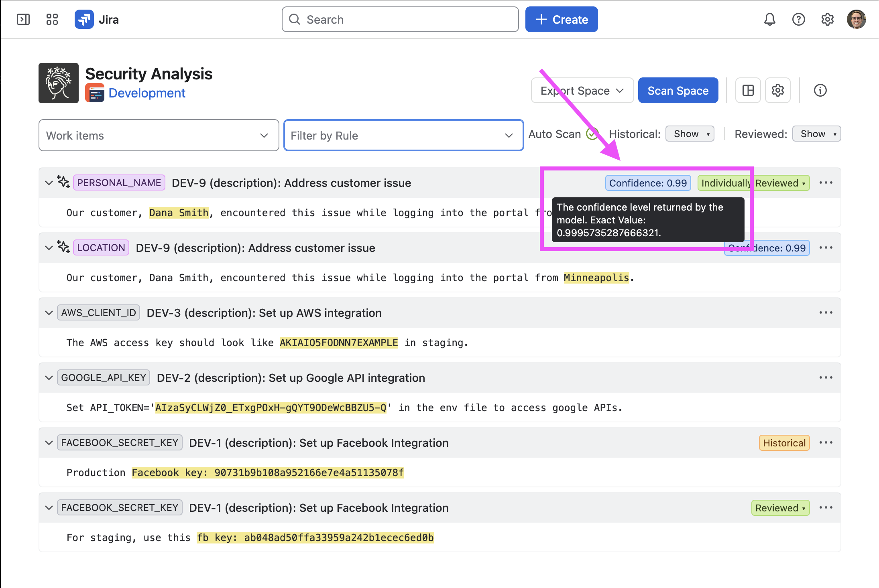Click the highlighted production Facebook key
Screen dimensions: 879x588
tap(268, 472)
